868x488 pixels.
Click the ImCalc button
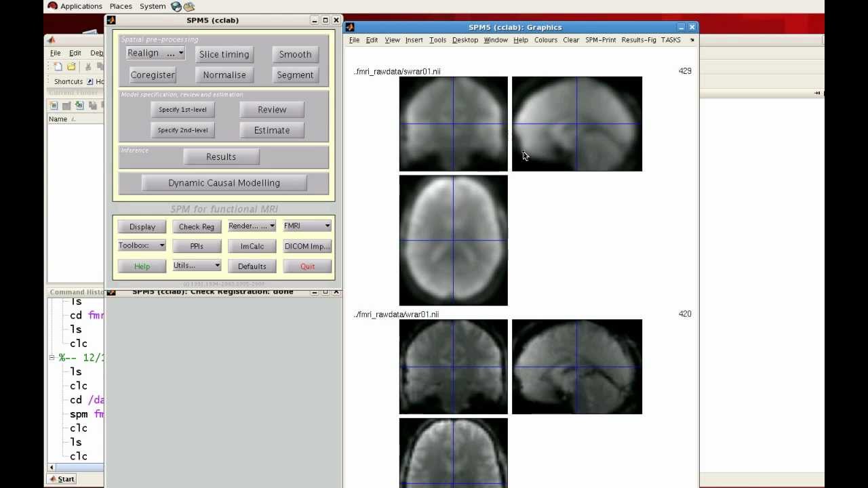252,246
